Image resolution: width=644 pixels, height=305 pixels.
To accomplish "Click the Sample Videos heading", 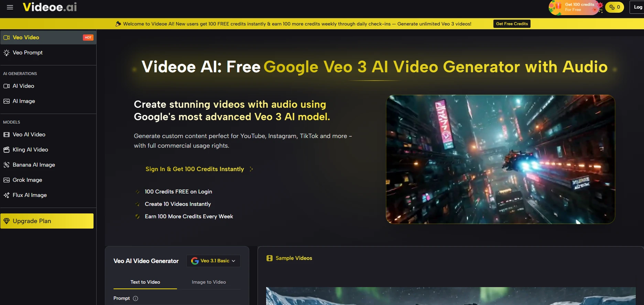I will [x=294, y=258].
